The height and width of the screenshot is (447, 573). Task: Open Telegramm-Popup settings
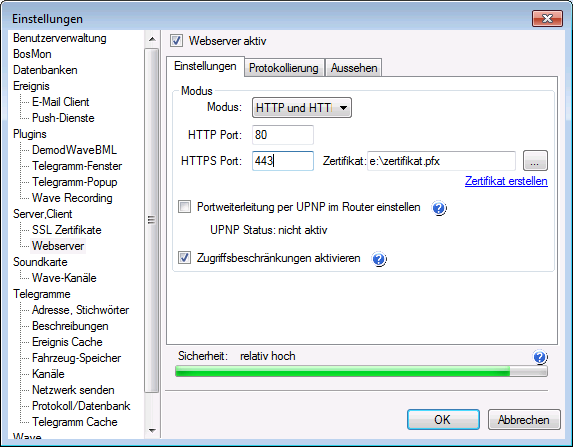tap(75, 182)
